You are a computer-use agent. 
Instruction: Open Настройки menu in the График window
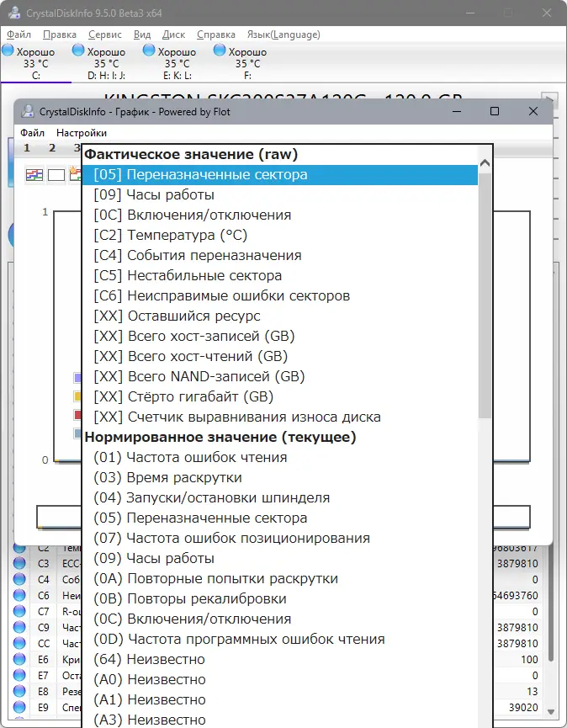tap(82, 133)
